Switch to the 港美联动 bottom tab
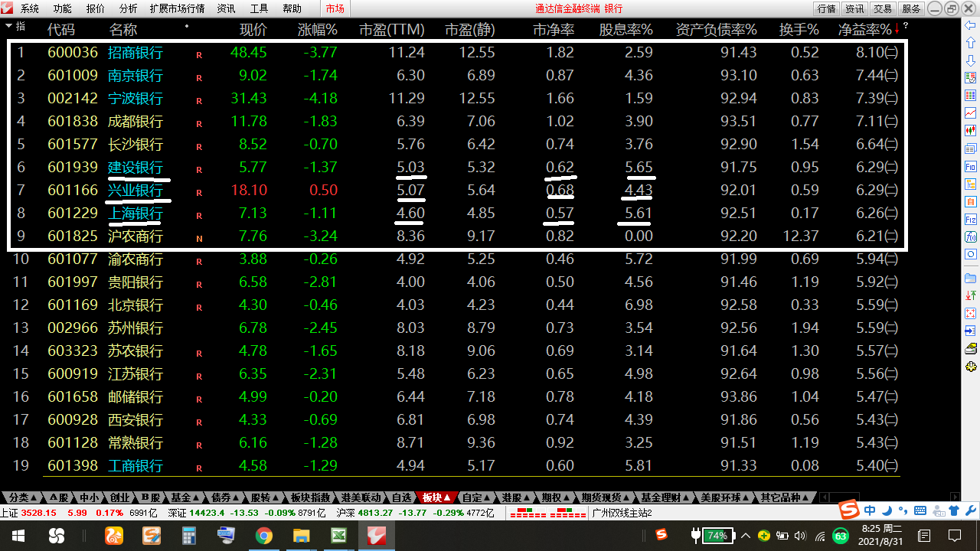980x551 pixels. (x=361, y=497)
